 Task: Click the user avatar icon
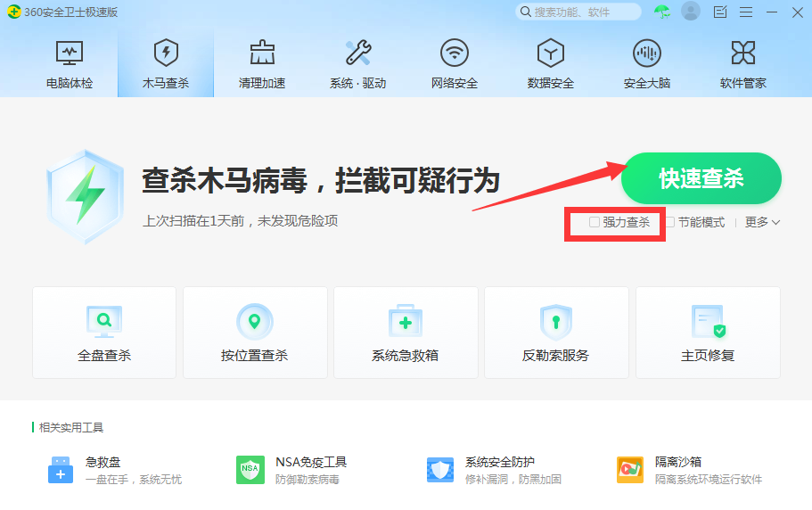(690, 12)
